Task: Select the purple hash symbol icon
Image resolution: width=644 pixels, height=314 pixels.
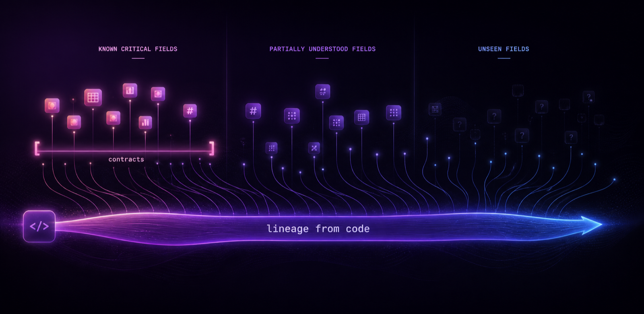Action: pyautogui.click(x=253, y=111)
